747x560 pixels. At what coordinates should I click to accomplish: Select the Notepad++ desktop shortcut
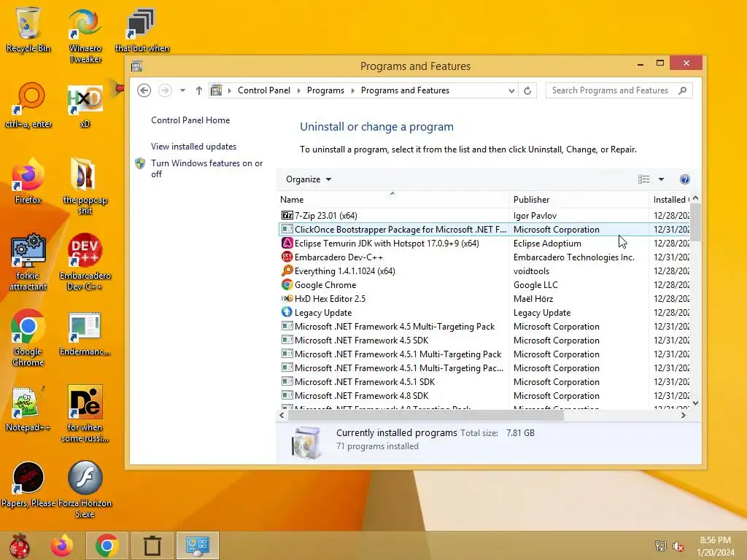[28, 408]
